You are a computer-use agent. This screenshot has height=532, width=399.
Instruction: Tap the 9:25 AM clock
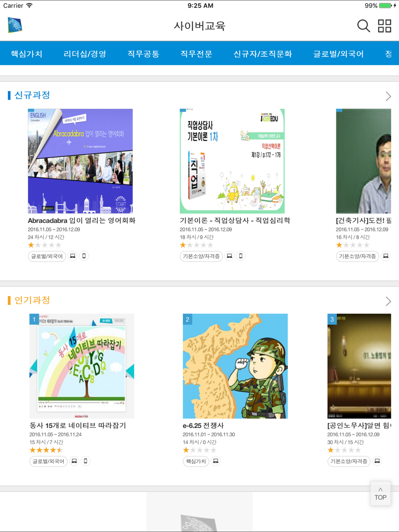click(200, 6)
